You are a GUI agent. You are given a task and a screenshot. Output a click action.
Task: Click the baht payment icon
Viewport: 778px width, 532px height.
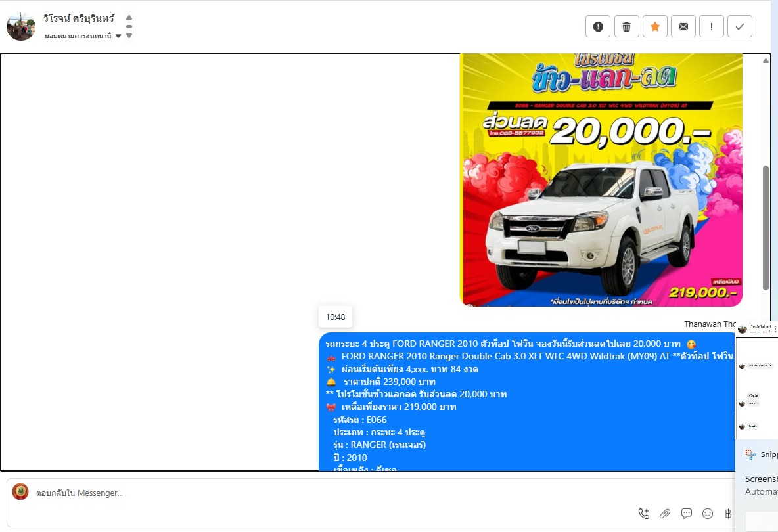pyautogui.click(x=728, y=514)
